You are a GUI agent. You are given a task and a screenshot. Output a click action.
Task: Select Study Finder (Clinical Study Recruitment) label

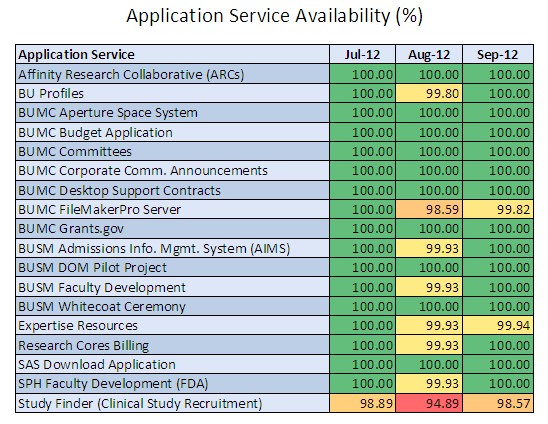click(x=172, y=403)
